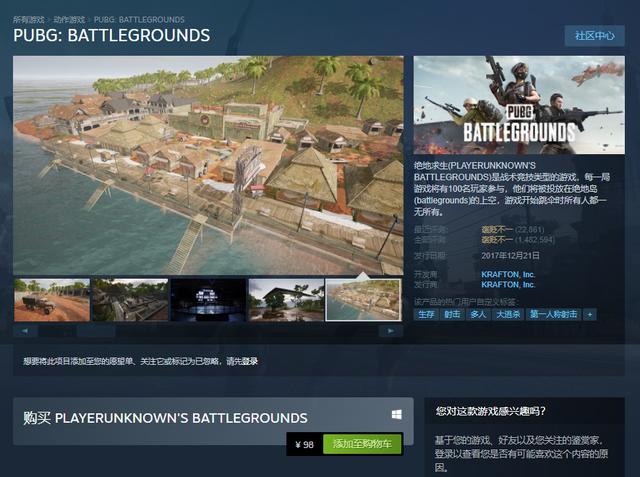Screen dimensions: 640x477
Task: Expand more tags with plus button
Action: 589,314
